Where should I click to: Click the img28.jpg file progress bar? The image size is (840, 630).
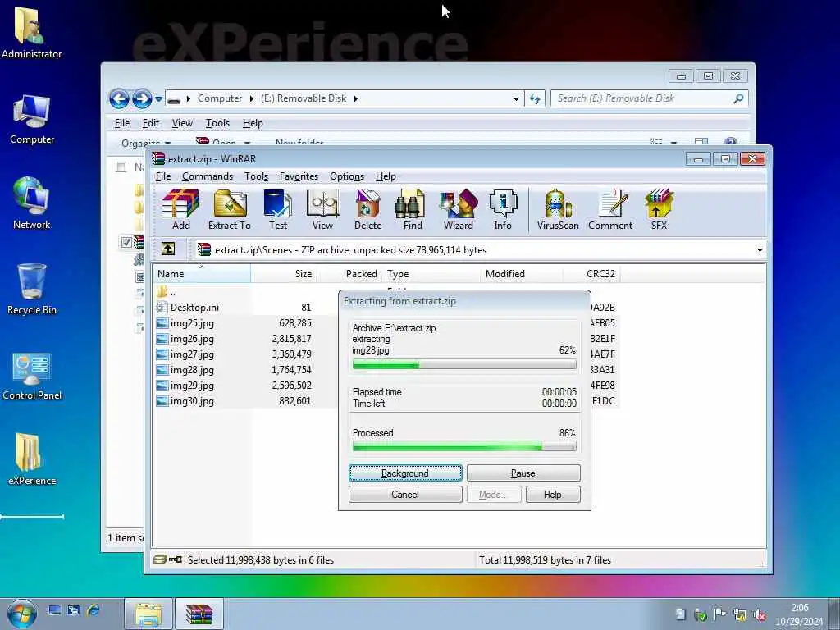tap(464, 365)
